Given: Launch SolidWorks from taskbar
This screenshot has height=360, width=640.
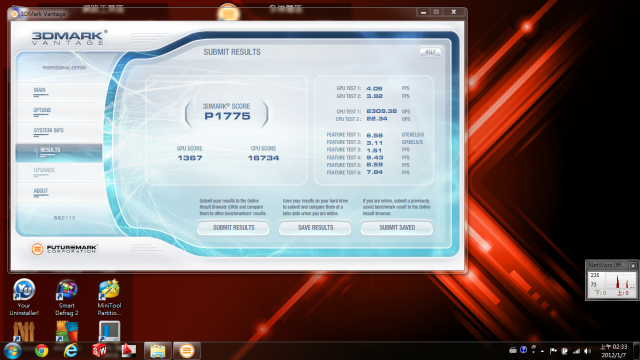Looking at the screenshot, I should (x=100, y=351).
